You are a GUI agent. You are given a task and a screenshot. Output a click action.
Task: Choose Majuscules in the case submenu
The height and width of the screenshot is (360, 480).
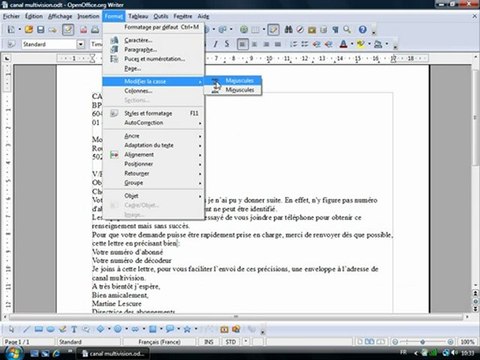pyautogui.click(x=233, y=81)
